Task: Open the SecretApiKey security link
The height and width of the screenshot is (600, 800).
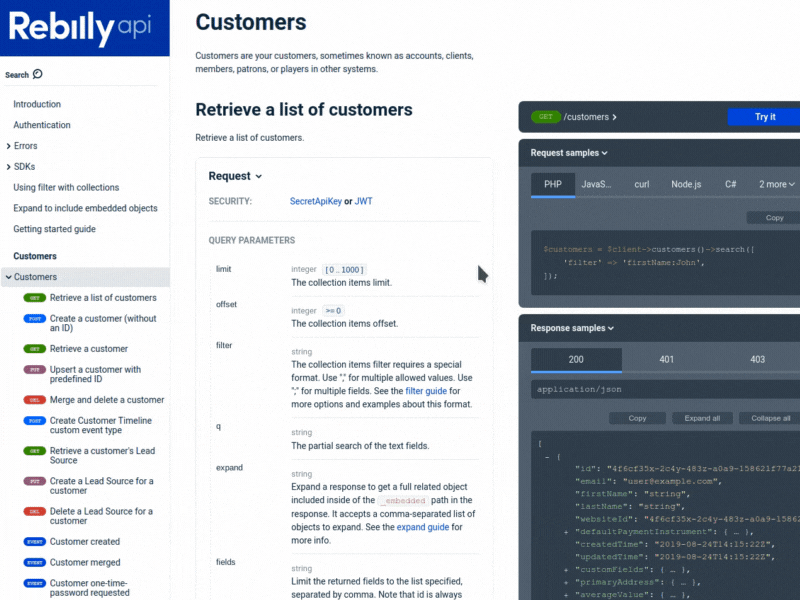Action: [315, 202]
